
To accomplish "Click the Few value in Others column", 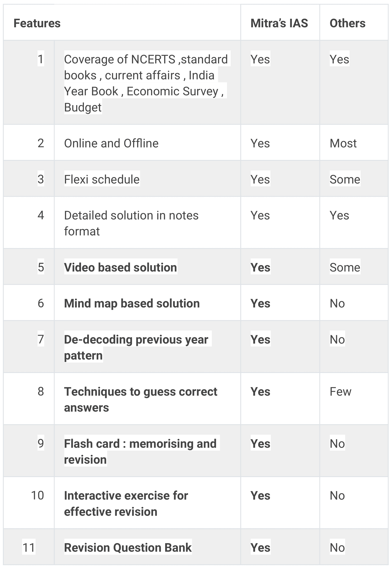I will click(340, 391).
